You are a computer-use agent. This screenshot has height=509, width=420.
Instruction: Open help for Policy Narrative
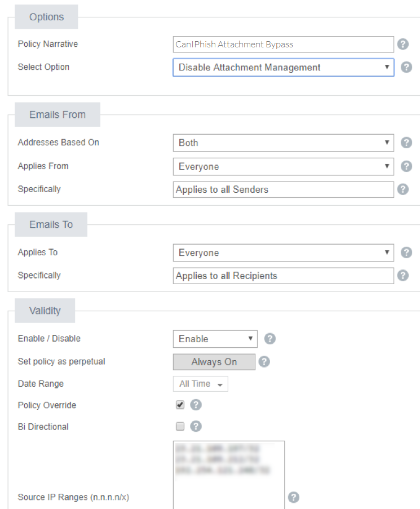(404, 43)
